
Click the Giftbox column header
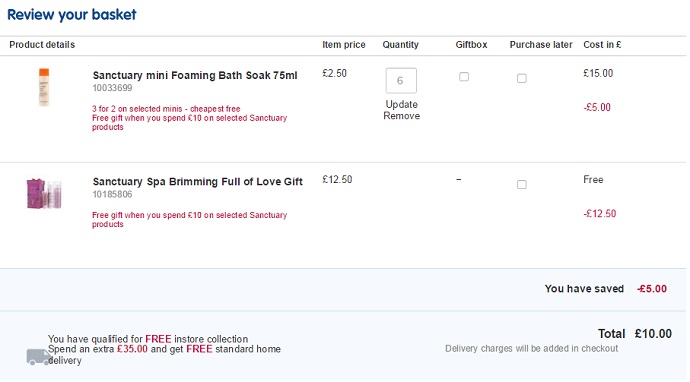click(x=471, y=44)
